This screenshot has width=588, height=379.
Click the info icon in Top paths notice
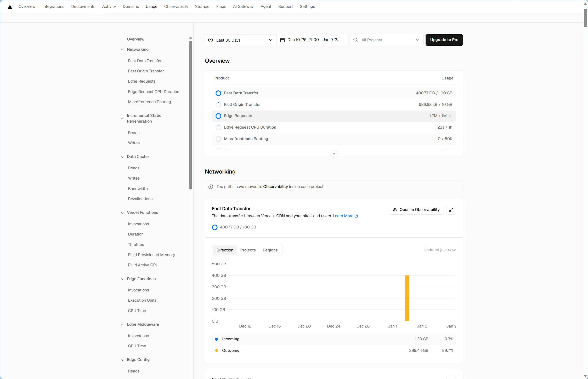[211, 187]
